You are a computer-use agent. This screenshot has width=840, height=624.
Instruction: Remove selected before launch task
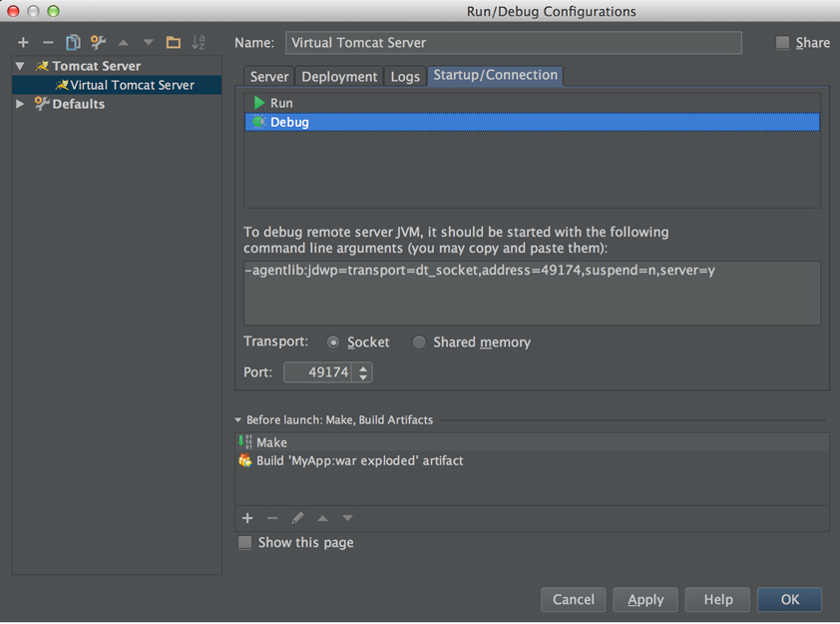(x=272, y=518)
